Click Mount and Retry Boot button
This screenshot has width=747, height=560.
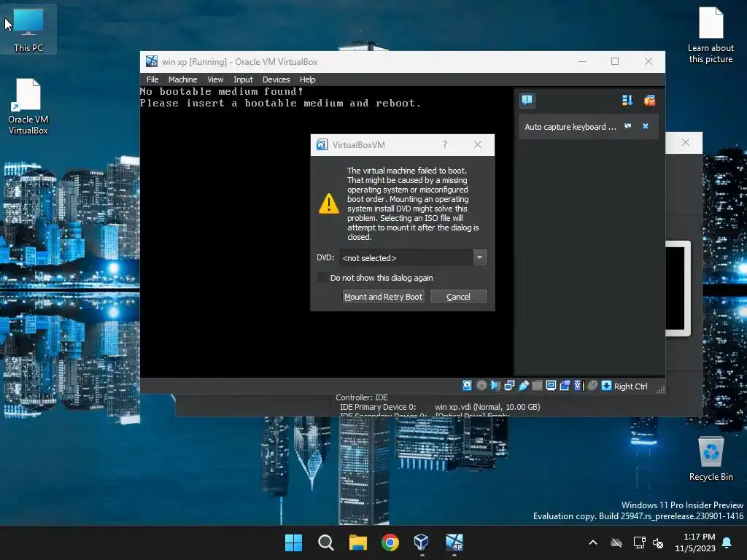[x=384, y=297]
